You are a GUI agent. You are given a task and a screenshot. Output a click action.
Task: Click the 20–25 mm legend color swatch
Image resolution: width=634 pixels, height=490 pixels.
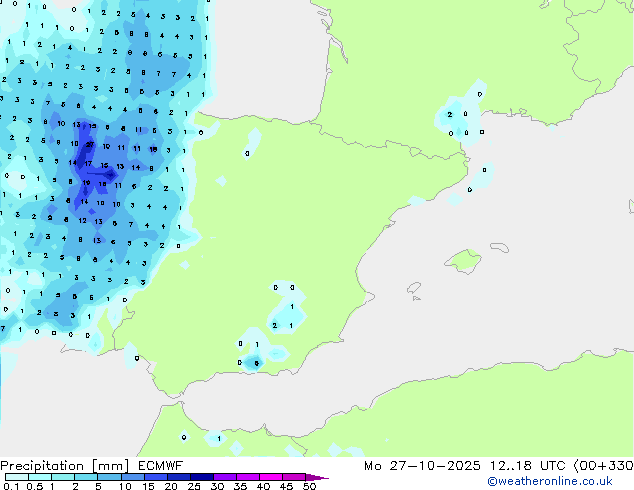coord(178,477)
